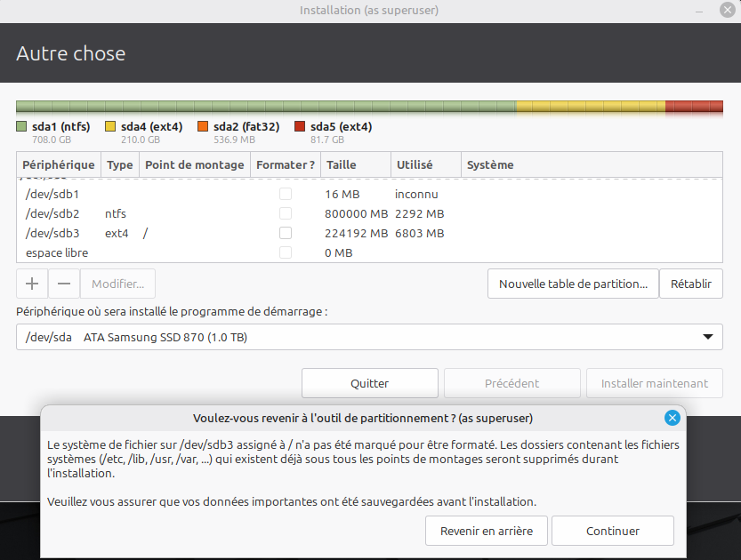The width and height of the screenshot is (741, 560).
Task: Toggle the format checkbox for /dev/sdb2
Action: pos(286,213)
